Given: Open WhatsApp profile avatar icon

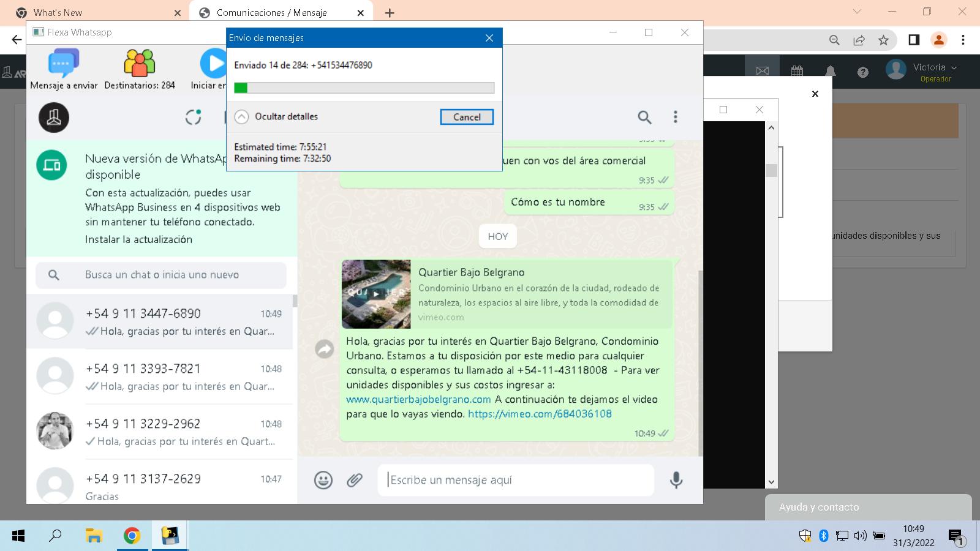Looking at the screenshot, I should (x=54, y=117).
